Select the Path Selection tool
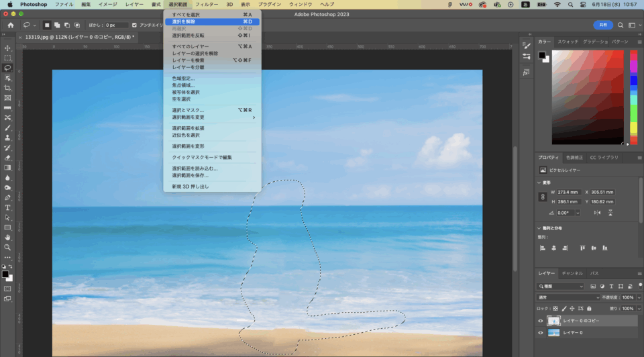Viewport: 644px width, 357px height. [7, 217]
